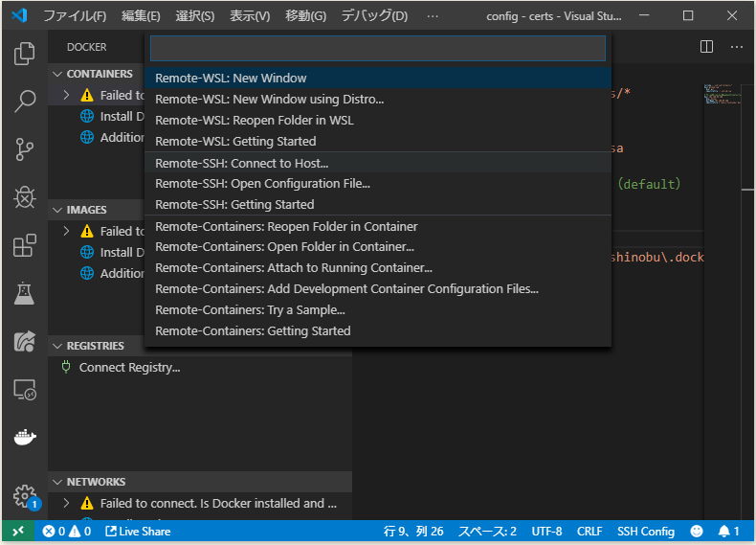Change language mode SSH Config
This screenshot has width=756, height=545.
pos(646,532)
